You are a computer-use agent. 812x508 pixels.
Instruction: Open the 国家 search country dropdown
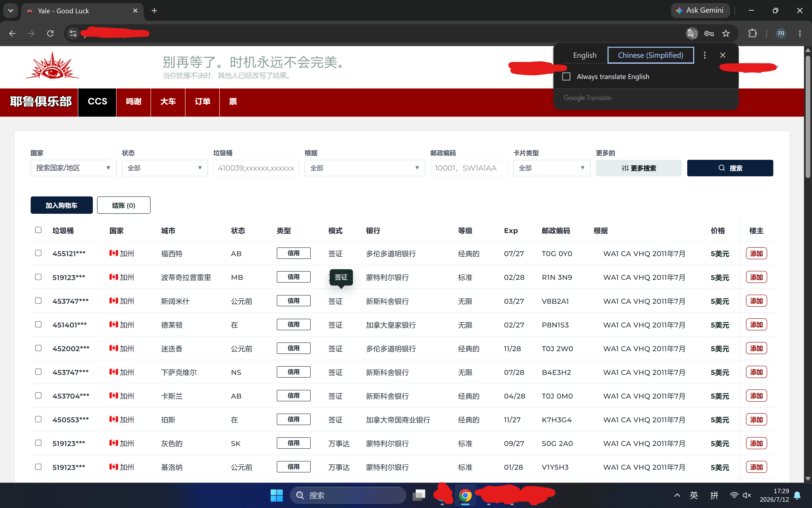pyautogui.click(x=74, y=168)
